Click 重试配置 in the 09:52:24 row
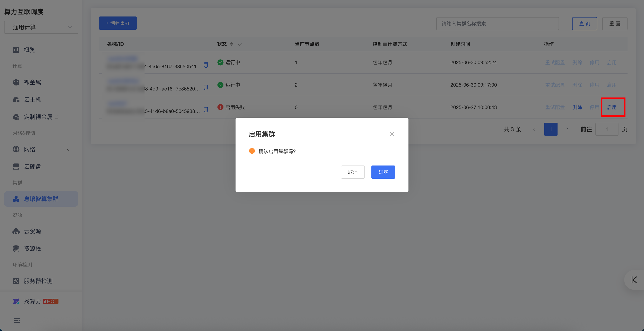Screen dimensions: 644x331 click(555, 62)
